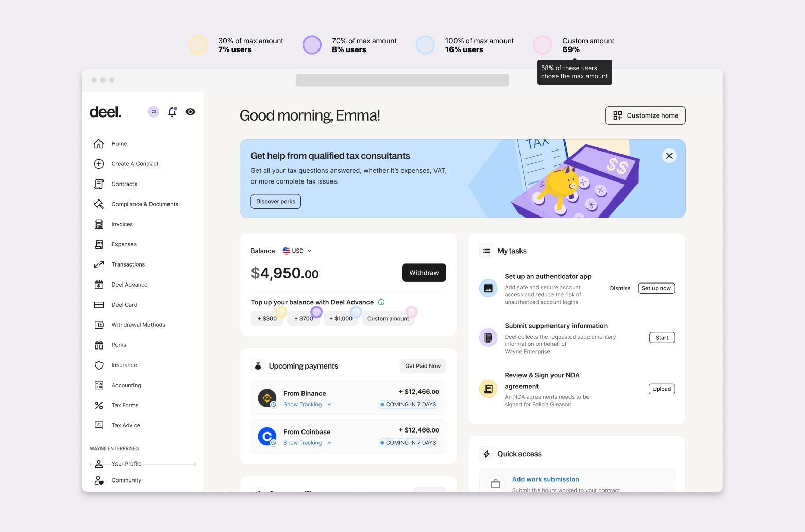The width and height of the screenshot is (805, 532).
Task: Open the CS profile avatar
Action: pos(154,112)
